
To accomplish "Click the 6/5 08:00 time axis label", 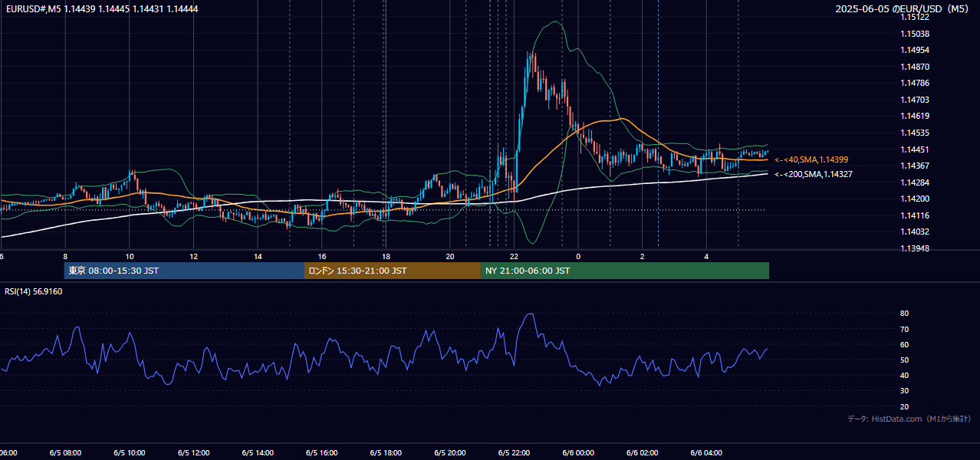I will tap(65, 453).
